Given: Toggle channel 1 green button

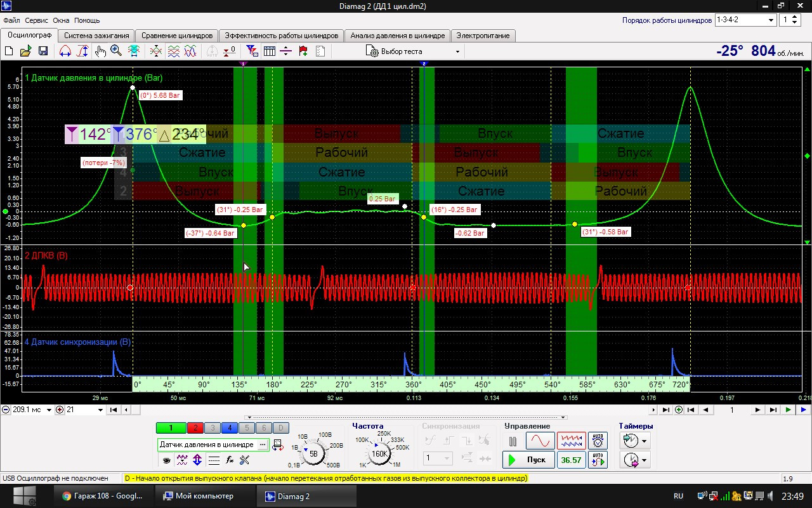Looking at the screenshot, I should click(171, 428).
